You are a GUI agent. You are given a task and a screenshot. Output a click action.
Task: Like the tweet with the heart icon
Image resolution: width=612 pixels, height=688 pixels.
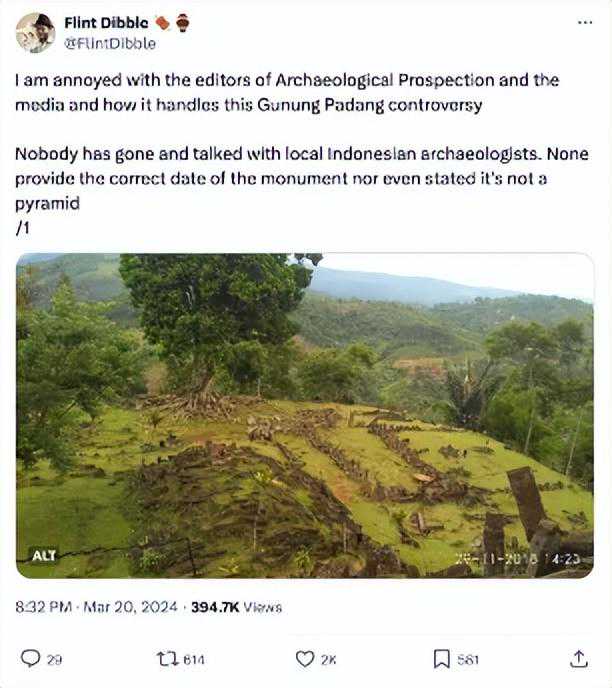tap(305, 658)
